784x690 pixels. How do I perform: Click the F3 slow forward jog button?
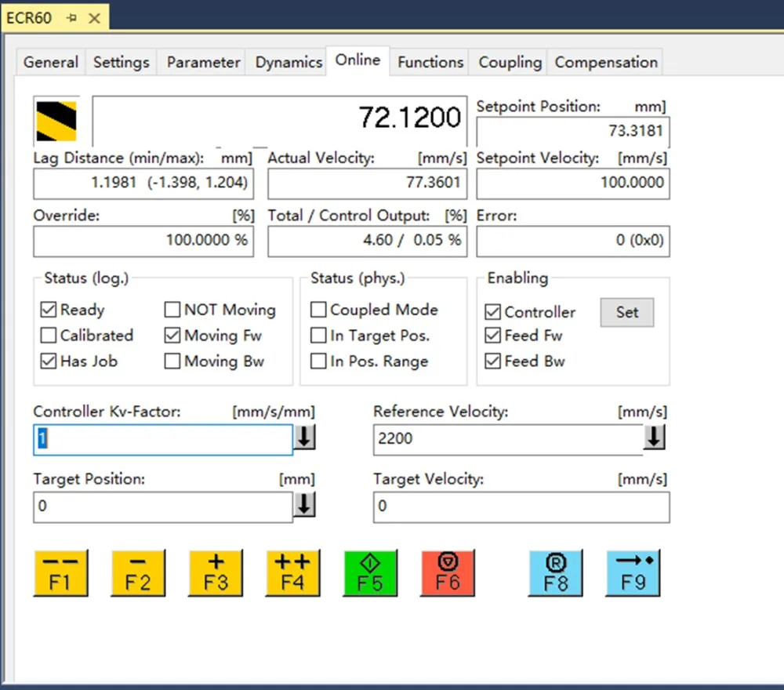[216, 573]
